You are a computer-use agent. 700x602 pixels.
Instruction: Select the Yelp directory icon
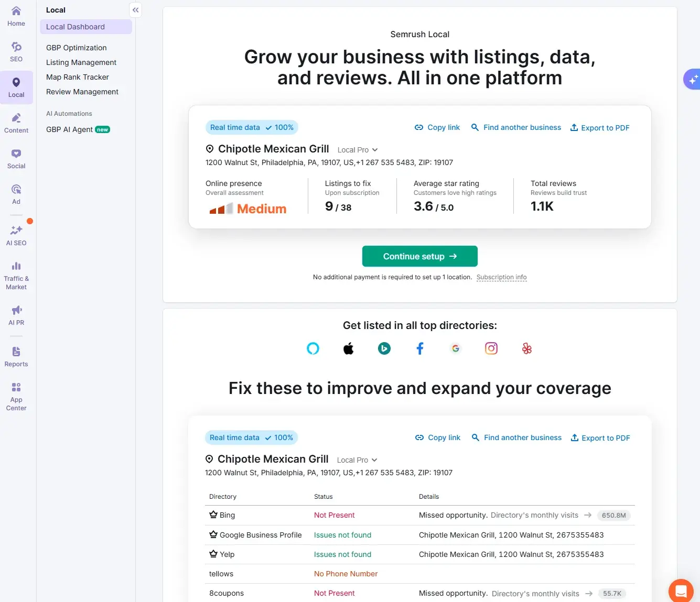[x=526, y=348]
